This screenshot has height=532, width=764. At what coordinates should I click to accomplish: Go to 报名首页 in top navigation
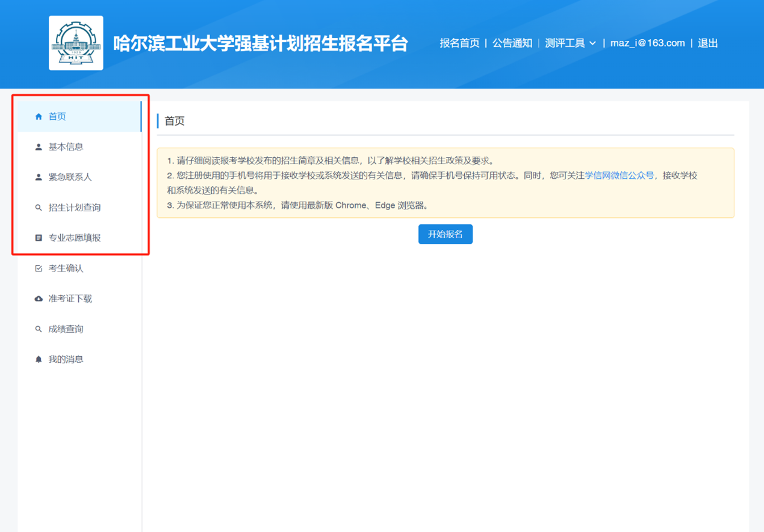tap(459, 43)
